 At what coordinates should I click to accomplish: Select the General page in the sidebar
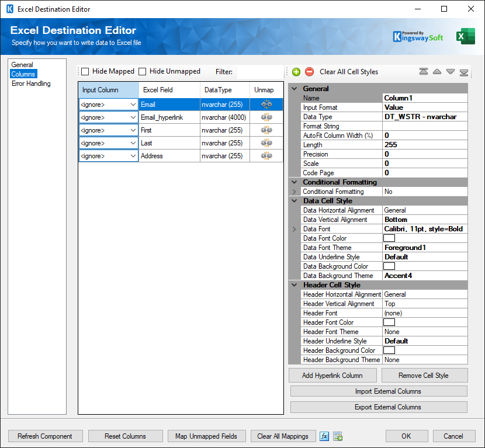[x=23, y=64]
